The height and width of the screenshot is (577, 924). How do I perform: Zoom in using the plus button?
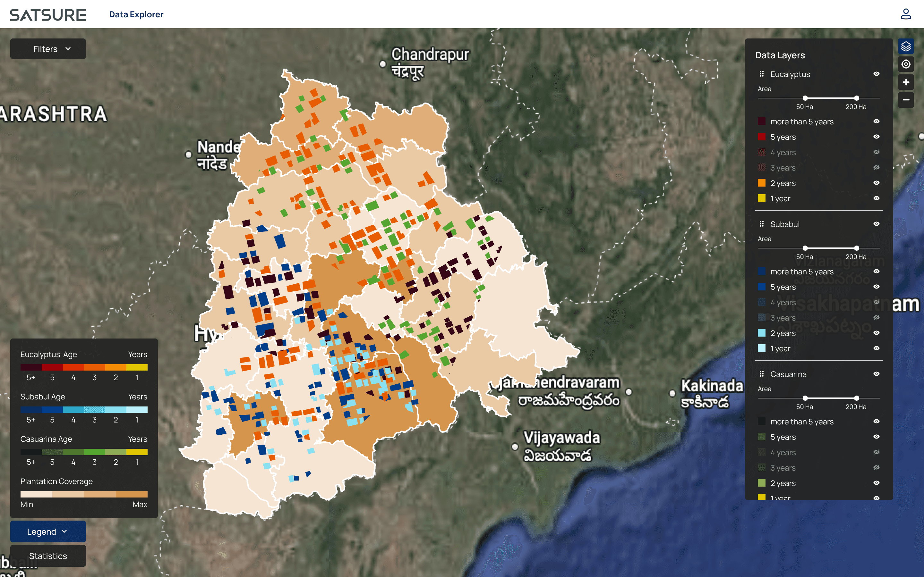(906, 82)
